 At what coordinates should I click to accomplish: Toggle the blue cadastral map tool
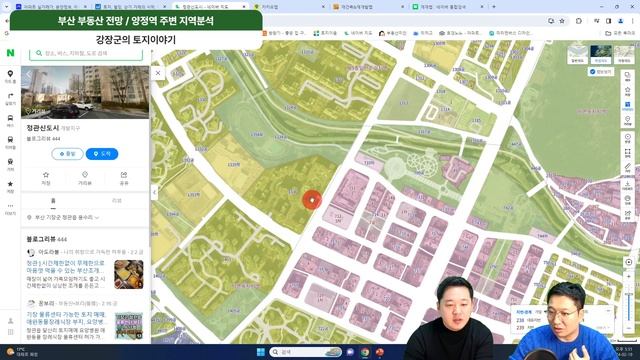click(x=628, y=106)
